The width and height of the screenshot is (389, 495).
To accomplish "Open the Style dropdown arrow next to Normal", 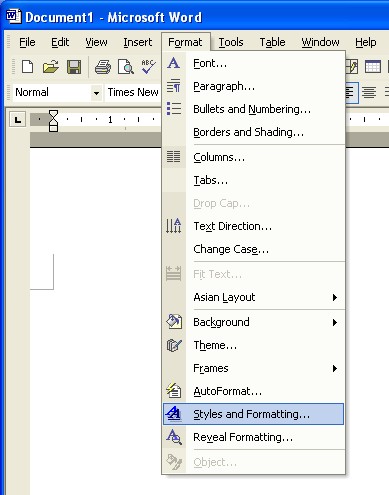I will (96, 93).
